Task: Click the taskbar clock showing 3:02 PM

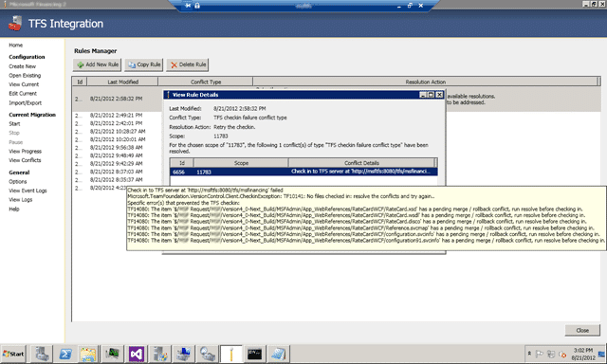Action: click(x=583, y=354)
